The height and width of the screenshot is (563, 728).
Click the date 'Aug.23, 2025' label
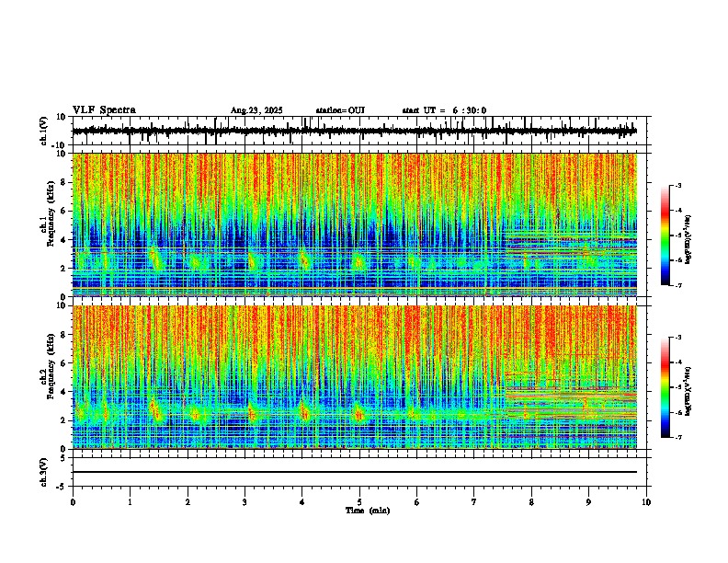pos(256,110)
